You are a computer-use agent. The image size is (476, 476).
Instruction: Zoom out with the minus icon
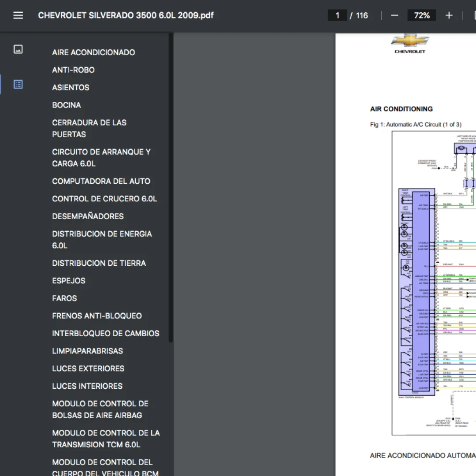pyautogui.click(x=394, y=15)
